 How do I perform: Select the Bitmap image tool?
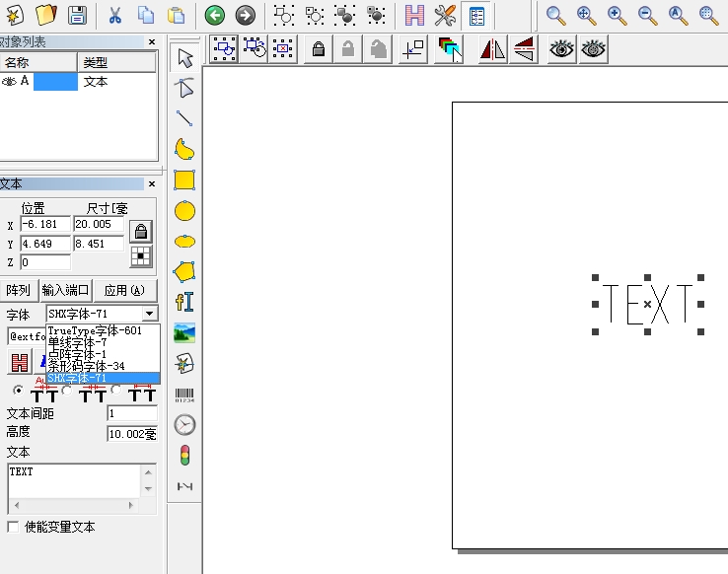[x=184, y=332]
